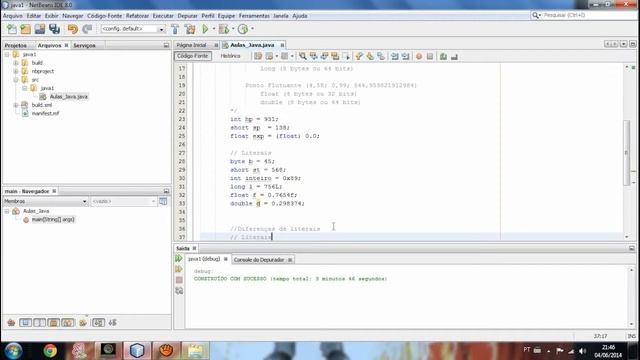
Task: Open the Refatorar menu
Action: point(137,16)
